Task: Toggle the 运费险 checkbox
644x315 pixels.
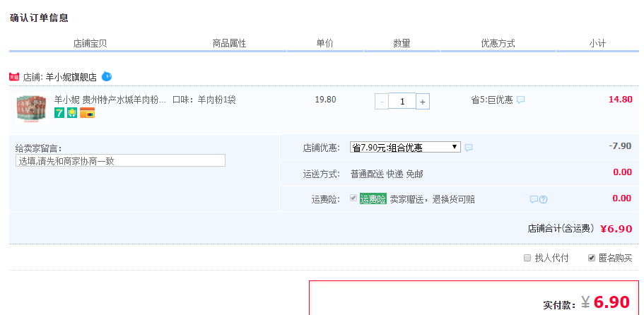Action: click(353, 198)
